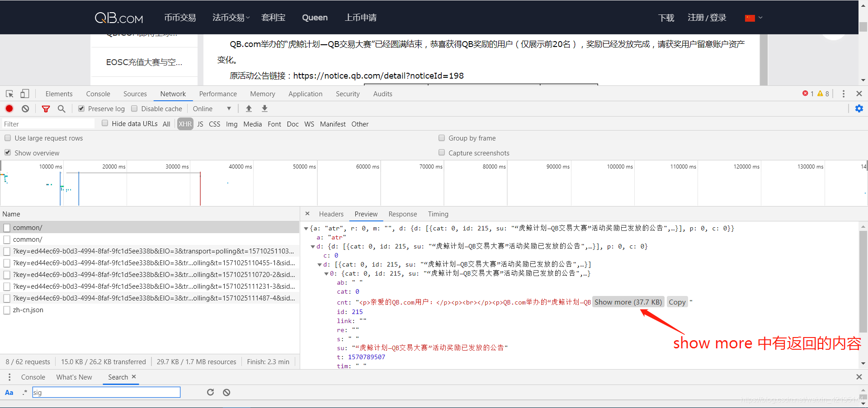
Task: Open network search magnifier icon
Action: pyautogui.click(x=61, y=108)
